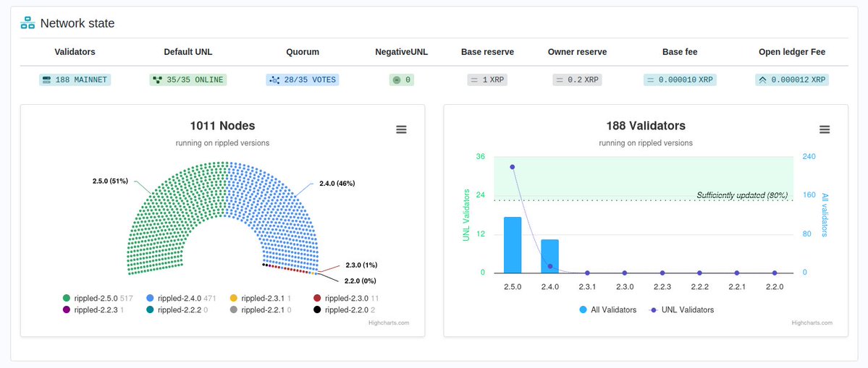Open the 188 Validators chart hamburger menu
The height and width of the screenshot is (368, 868).
point(825,129)
